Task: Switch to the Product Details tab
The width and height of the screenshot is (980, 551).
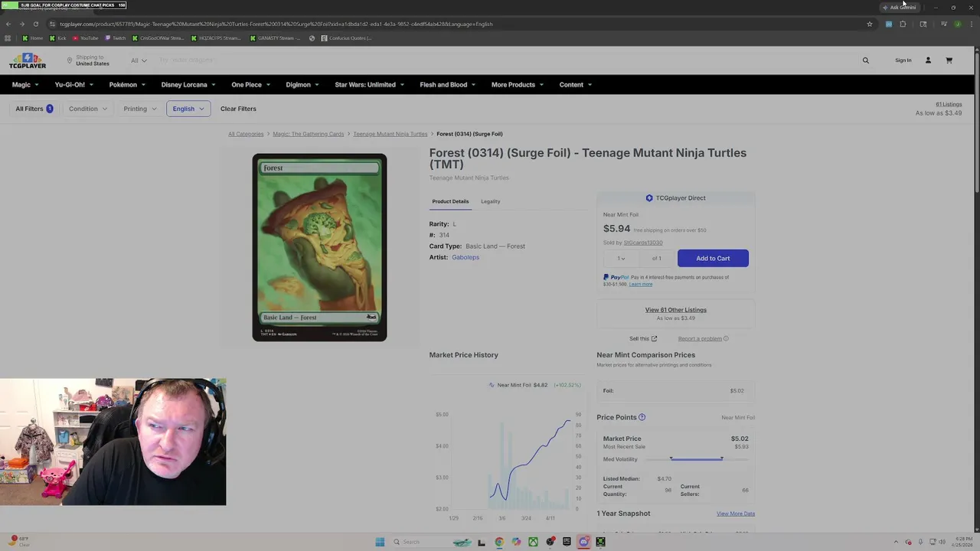Action: pyautogui.click(x=450, y=201)
